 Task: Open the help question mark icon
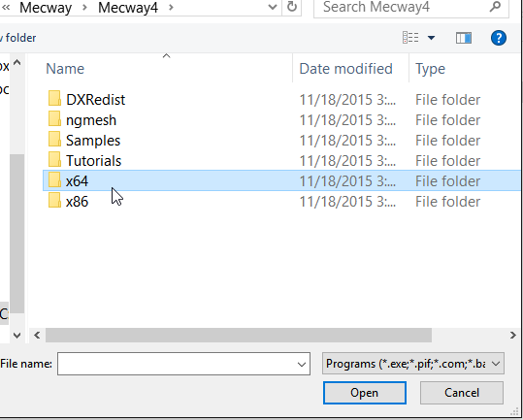point(499,38)
